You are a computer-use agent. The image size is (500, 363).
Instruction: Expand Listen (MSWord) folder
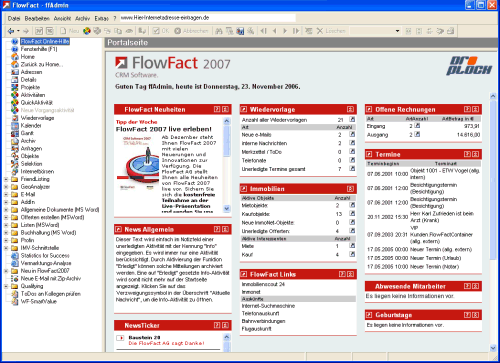[6, 225]
